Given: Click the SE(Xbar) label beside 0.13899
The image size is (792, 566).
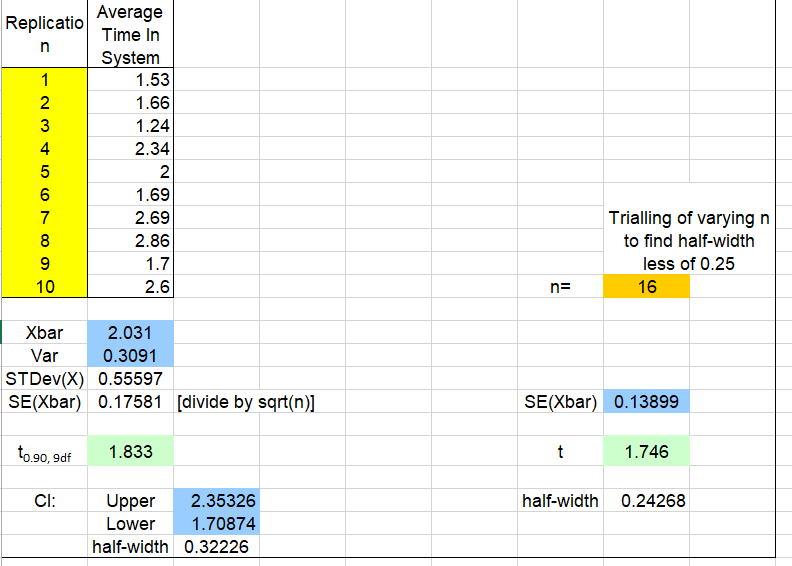Looking at the screenshot, I should click(x=560, y=401).
